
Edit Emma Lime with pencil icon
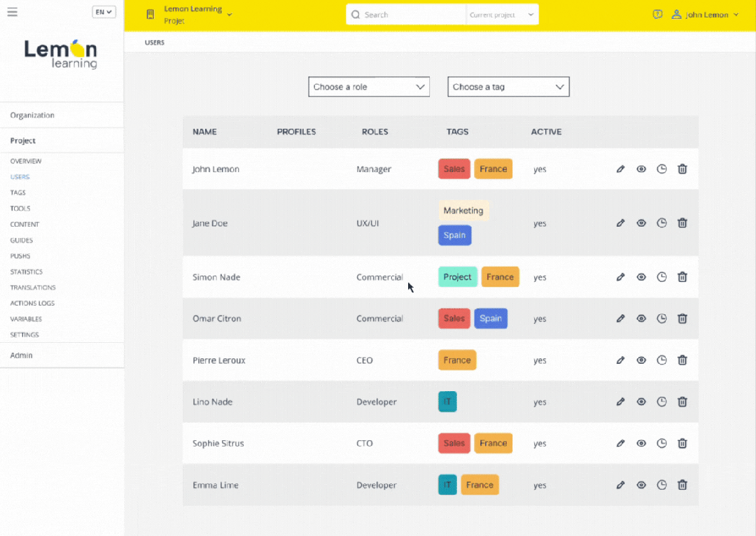pyautogui.click(x=620, y=485)
